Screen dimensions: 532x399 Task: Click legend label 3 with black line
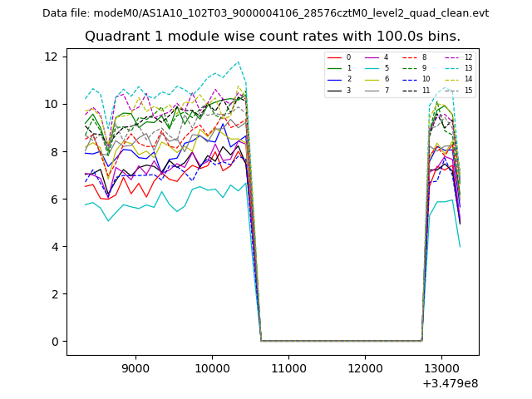coord(348,90)
